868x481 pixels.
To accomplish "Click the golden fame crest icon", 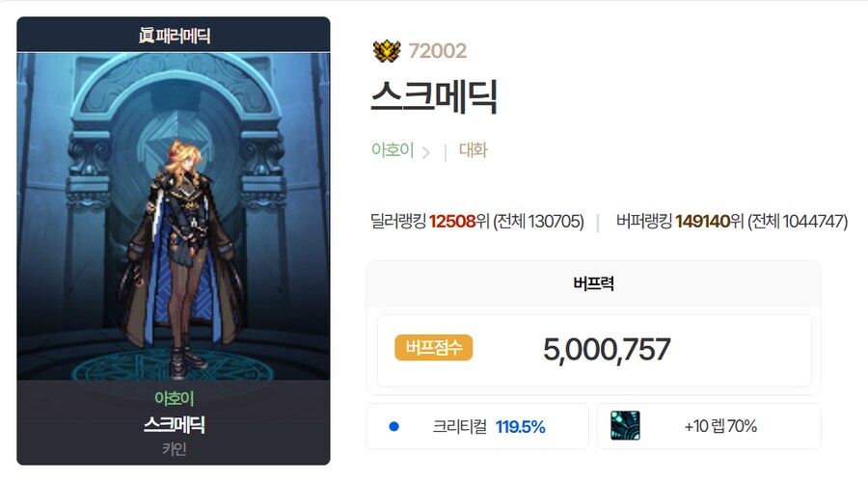I will [386, 51].
